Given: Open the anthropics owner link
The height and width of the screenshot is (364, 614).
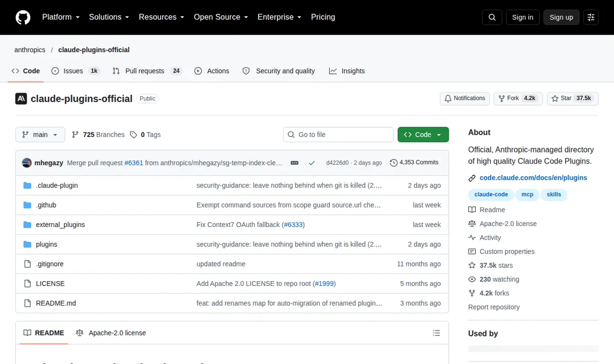Looking at the screenshot, I should pyautogui.click(x=30, y=50).
